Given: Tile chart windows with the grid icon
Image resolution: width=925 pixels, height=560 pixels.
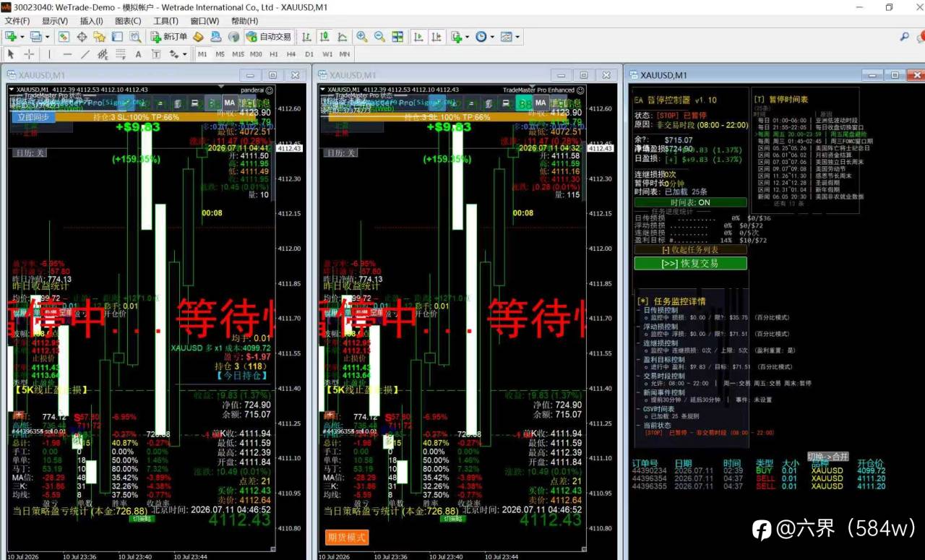Looking at the screenshot, I should pos(397,37).
